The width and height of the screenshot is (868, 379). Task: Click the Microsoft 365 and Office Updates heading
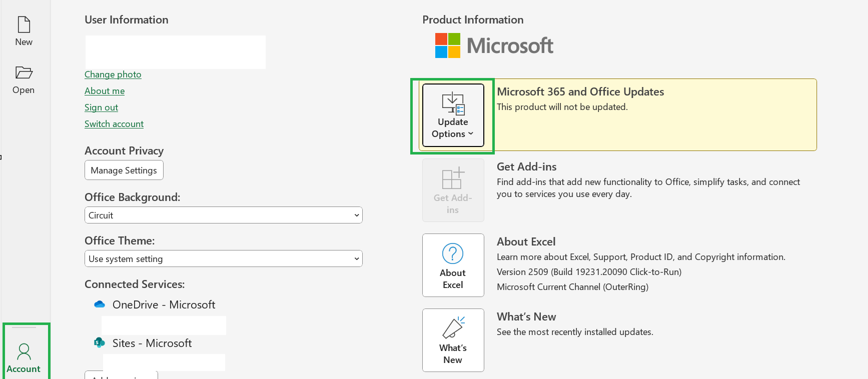click(580, 91)
